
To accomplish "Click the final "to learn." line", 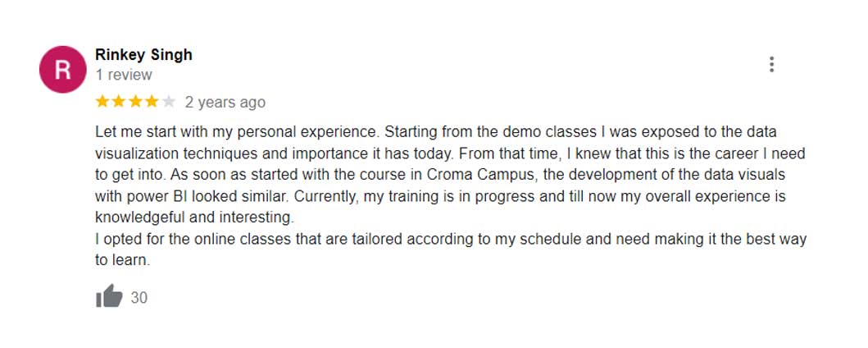I will tap(123, 260).
